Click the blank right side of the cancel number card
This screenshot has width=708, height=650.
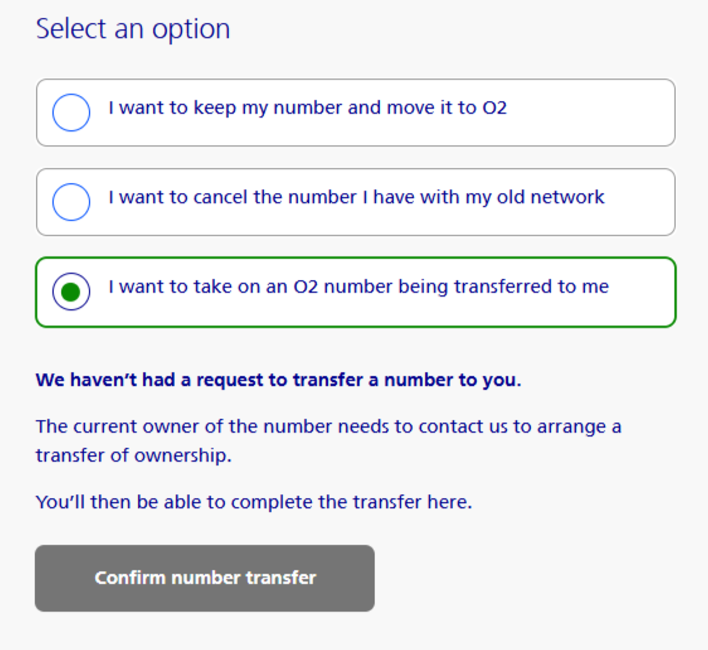[640, 202]
